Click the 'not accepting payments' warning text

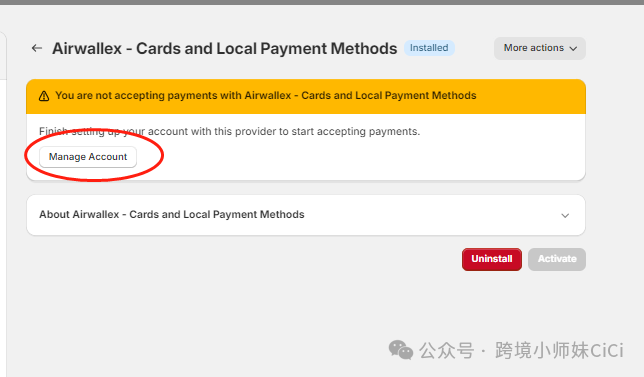point(266,96)
